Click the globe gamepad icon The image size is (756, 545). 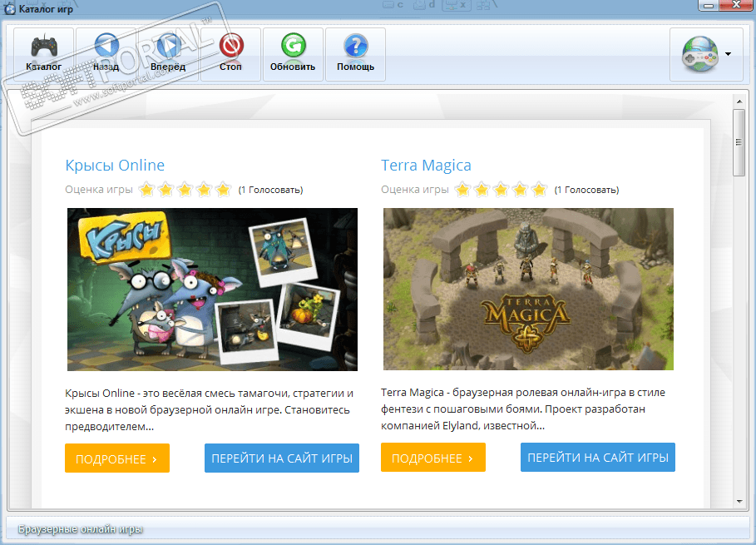click(699, 54)
